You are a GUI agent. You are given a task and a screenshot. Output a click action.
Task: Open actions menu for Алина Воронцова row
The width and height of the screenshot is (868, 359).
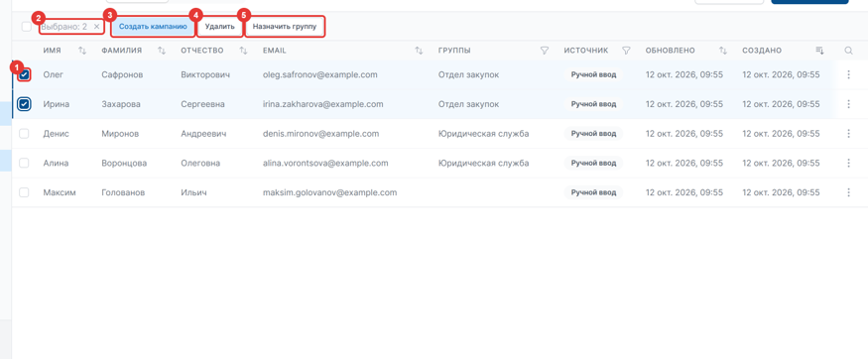click(848, 164)
